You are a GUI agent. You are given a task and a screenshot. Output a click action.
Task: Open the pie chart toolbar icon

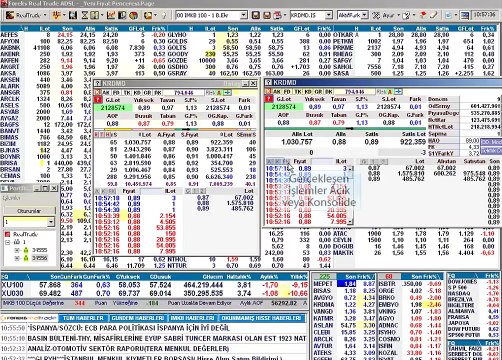coord(133,15)
